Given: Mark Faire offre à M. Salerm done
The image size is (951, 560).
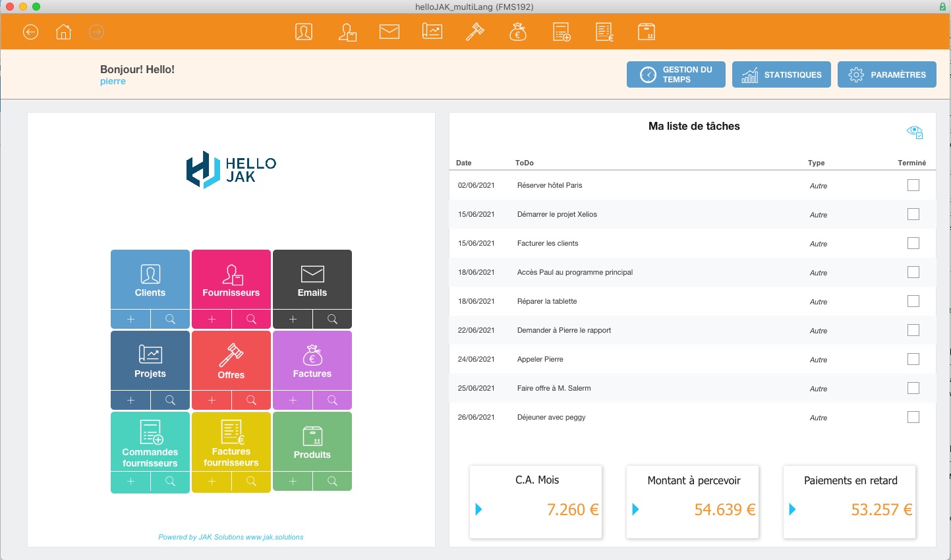Looking at the screenshot, I should pos(913,388).
